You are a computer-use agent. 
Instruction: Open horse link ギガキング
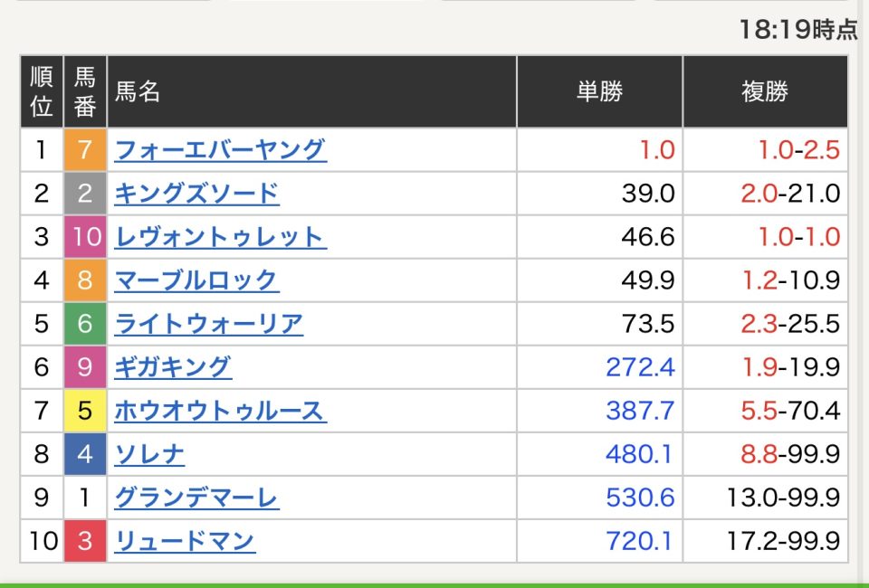pyautogui.click(x=173, y=367)
